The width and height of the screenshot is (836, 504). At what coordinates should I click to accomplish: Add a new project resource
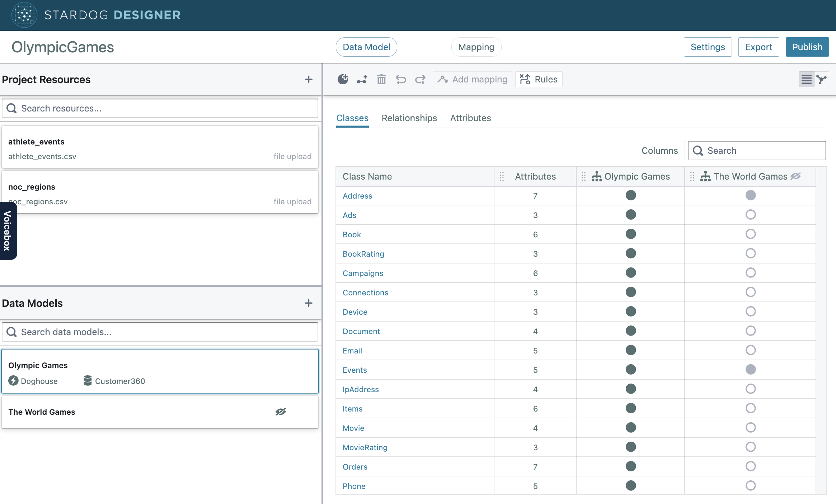(309, 80)
